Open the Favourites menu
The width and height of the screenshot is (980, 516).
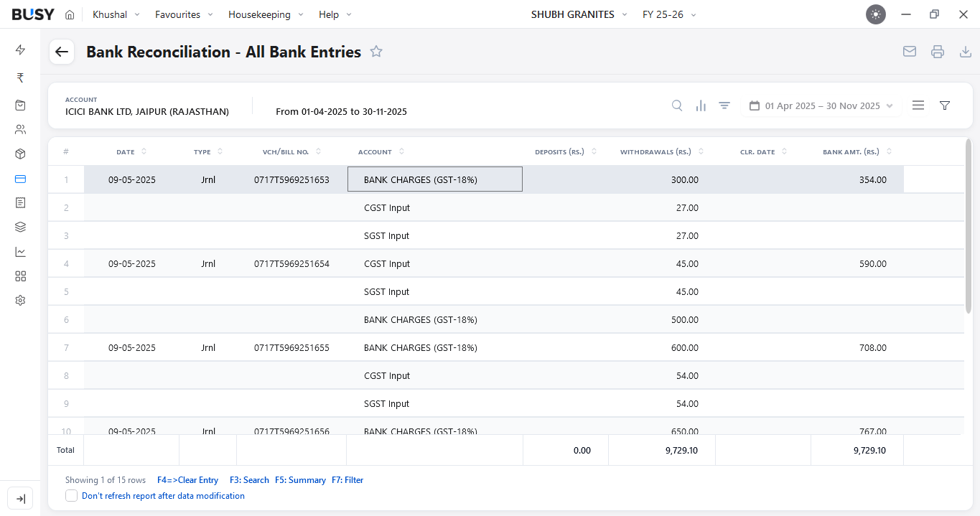[x=185, y=14]
